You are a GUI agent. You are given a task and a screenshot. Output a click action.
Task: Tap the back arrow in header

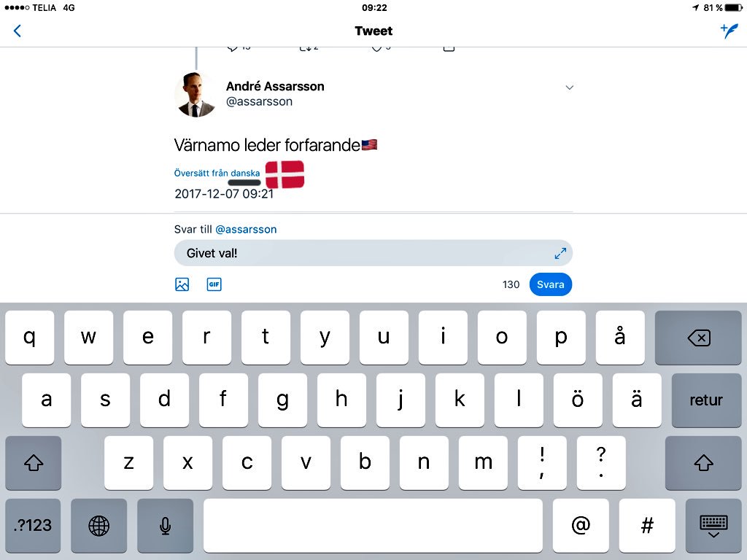click(x=18, y=31)
